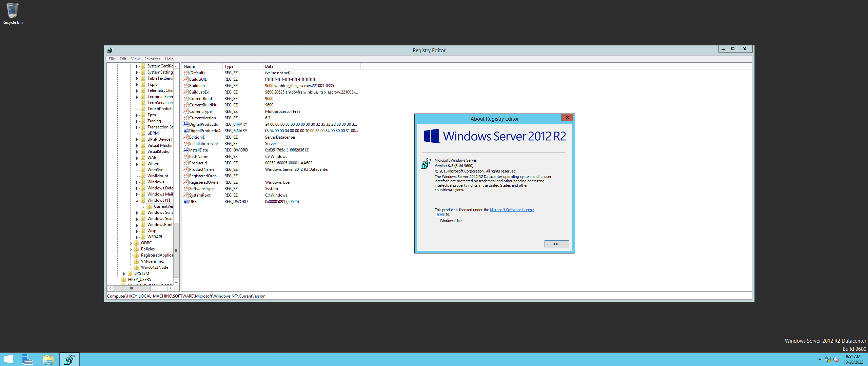This screenshot has width=868, height=366.
Task: Open the Help menu
Action: click(169, 59)
